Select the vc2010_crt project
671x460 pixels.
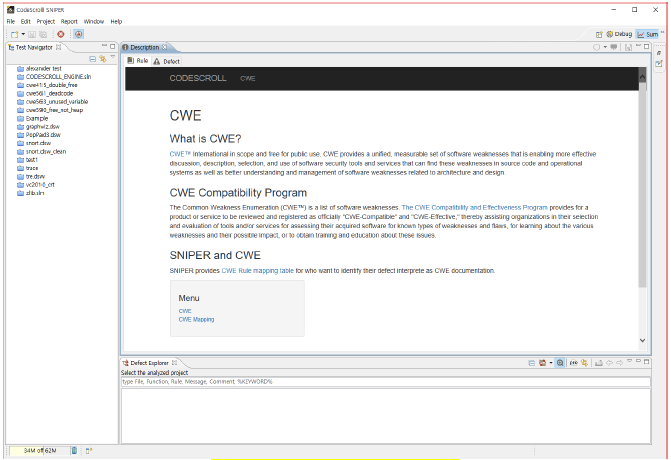pyautogui.click(x=36, y=184)
